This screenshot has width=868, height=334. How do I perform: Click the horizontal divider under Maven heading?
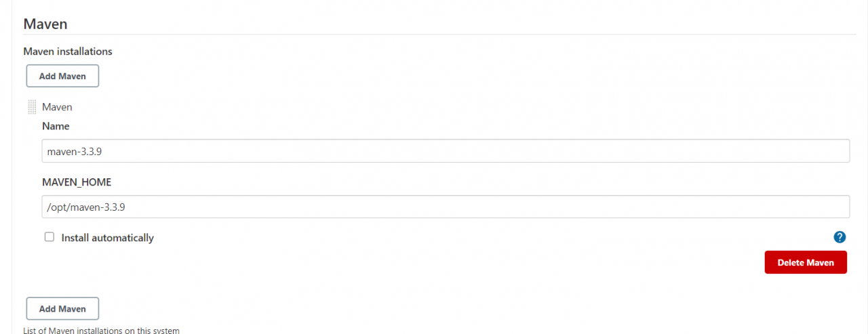(x=439, y=35)
